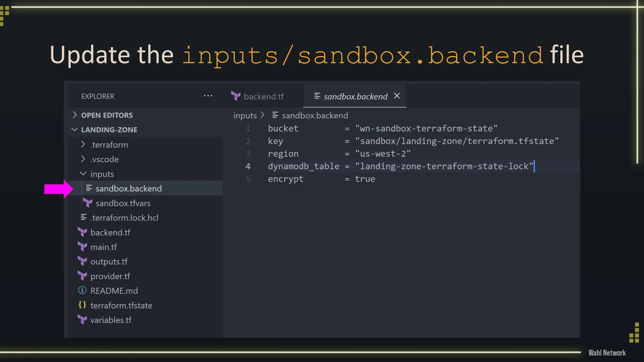
Task: Select the sandbox.backend editor tab
Action: [x=355, y=96]
